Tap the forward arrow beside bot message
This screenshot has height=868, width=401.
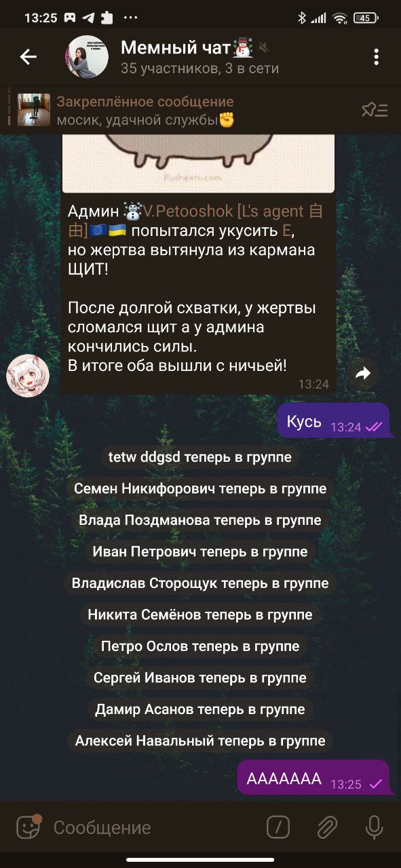(x=363, y=373)
